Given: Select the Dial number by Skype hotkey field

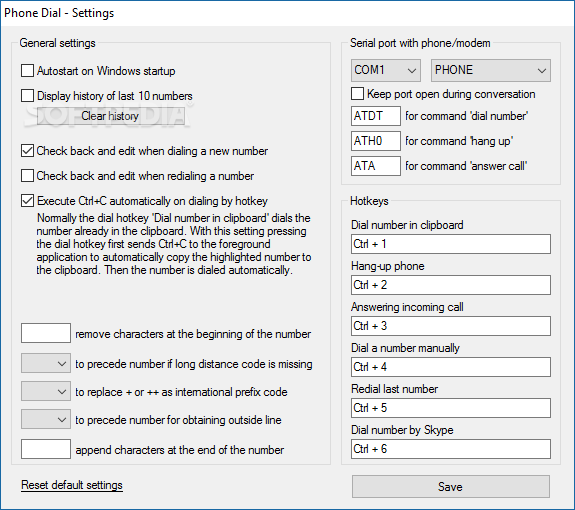Looking at the screenshot, I should (x=451, y=449).
